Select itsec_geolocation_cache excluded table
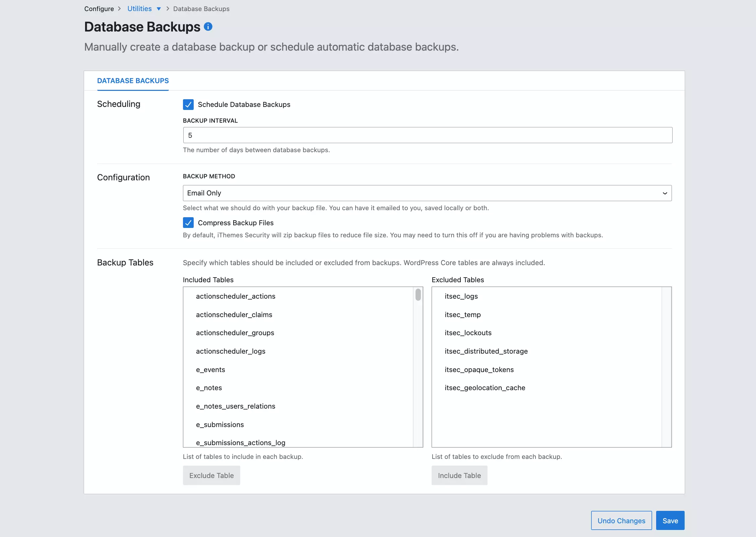The width and height of the screenshot is (756, 537). point(485,388)
